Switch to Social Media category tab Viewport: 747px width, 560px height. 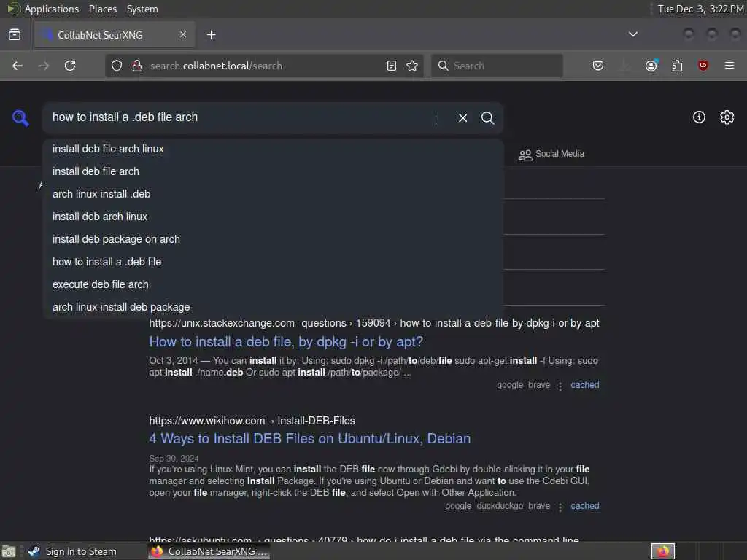click(x=551, y=154)
